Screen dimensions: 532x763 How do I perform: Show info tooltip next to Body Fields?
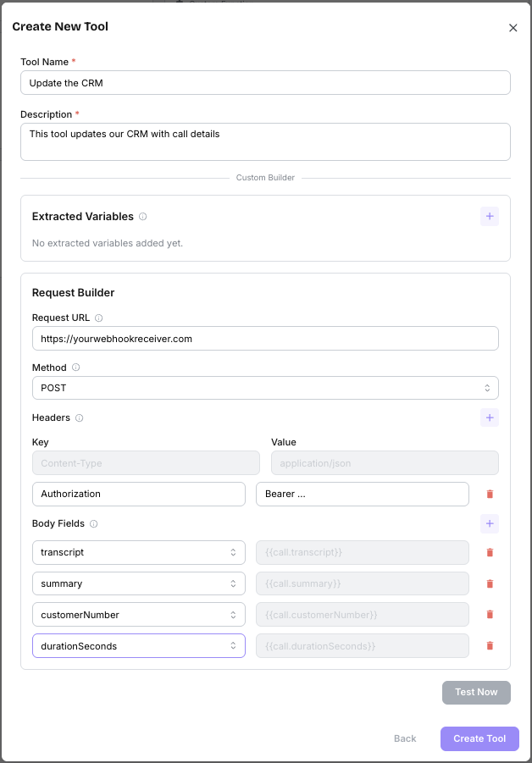tap(94, 523)
